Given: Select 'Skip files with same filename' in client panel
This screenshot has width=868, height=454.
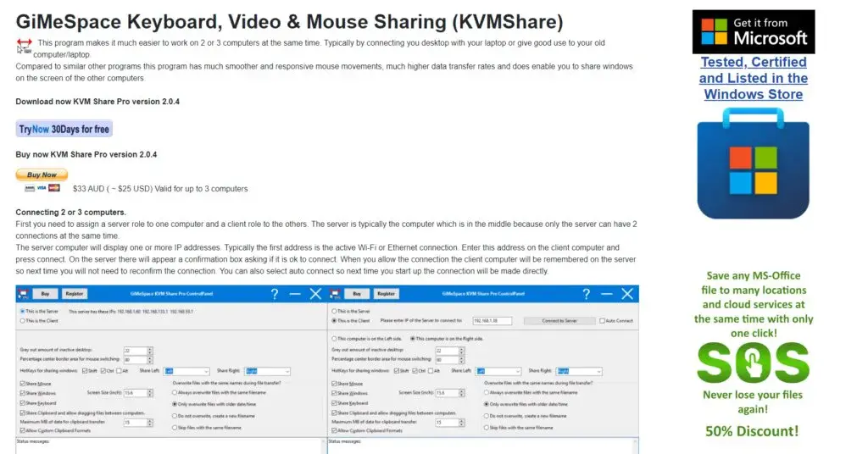Looking at the screenshot, I should click(519, 428).
